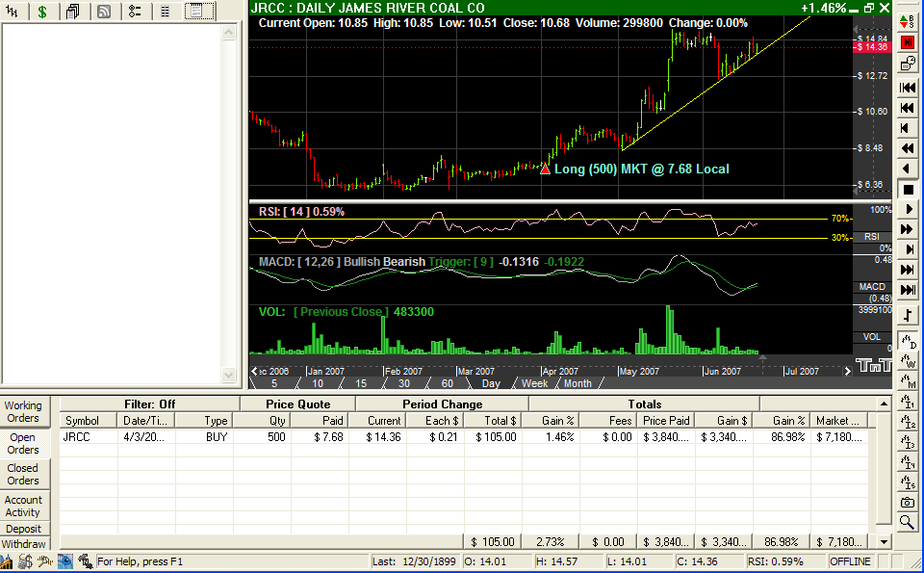Click notes panel scroll up arrow
This screenshot has width=924, height=573.
pyautogui.click(x=229, y=33)
